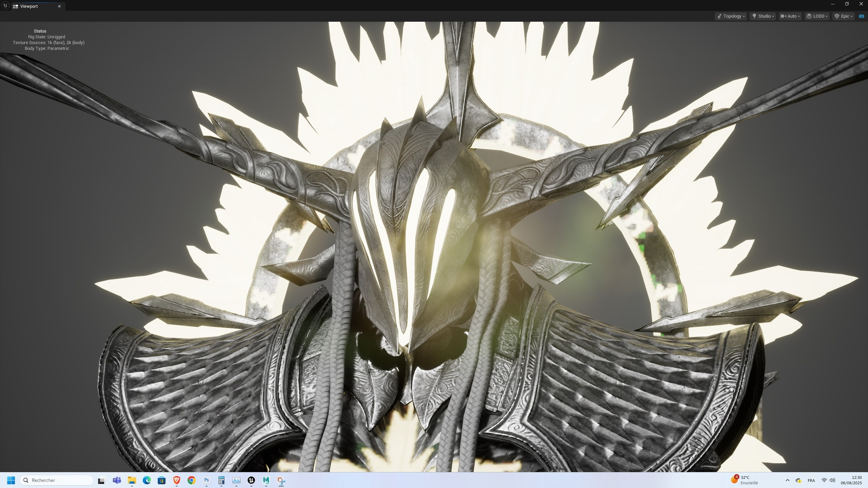Open the clock and date 12:30 flyout
Image resolution: width=868 pixels, height=488 pixels.
coord(851,480)
